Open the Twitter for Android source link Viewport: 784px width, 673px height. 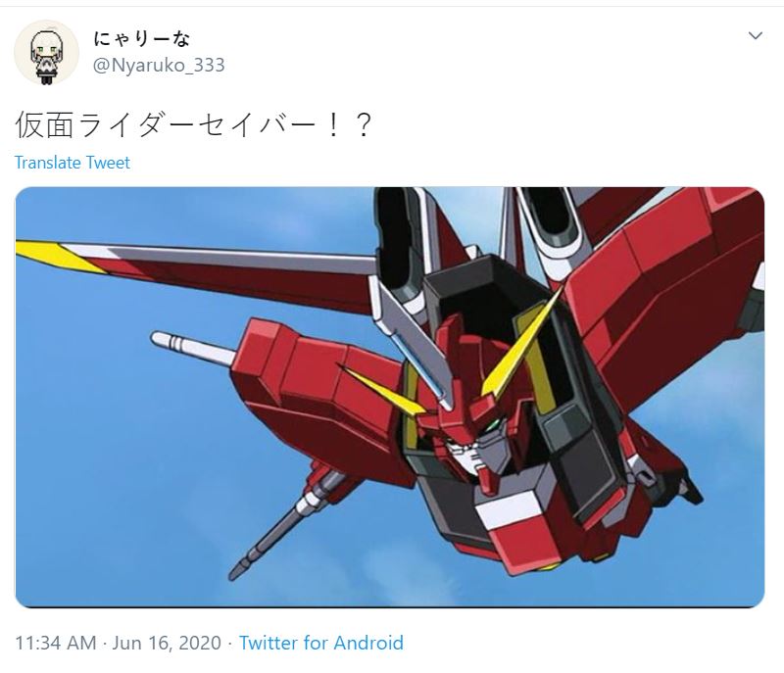(x=321, y=643)
